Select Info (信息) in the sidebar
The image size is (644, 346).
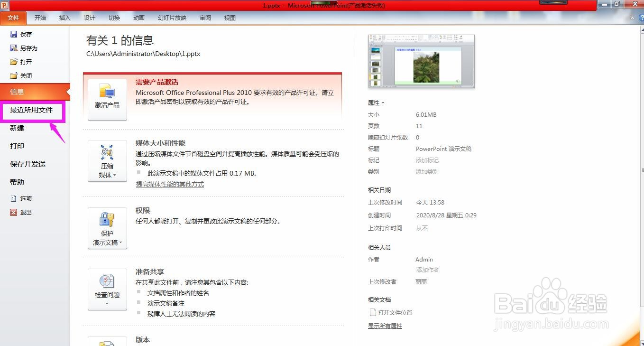point(35,92)
